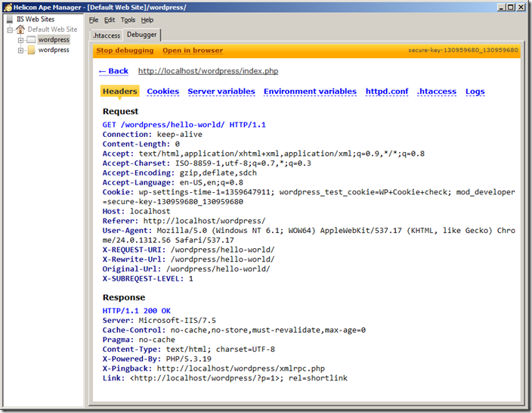532x413 pixels.
Task: Click the Helicon Ape Manager title bar icon
Action: point(6,6)
